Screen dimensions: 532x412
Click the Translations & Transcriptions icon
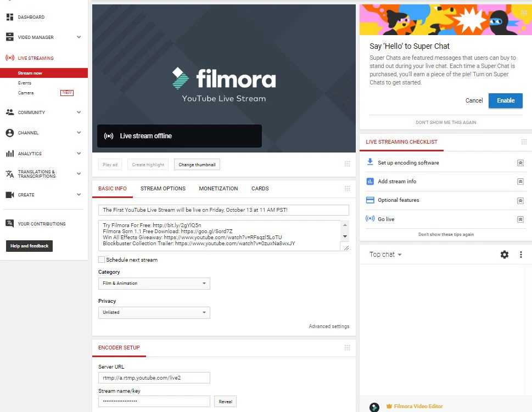pos(10,174)
